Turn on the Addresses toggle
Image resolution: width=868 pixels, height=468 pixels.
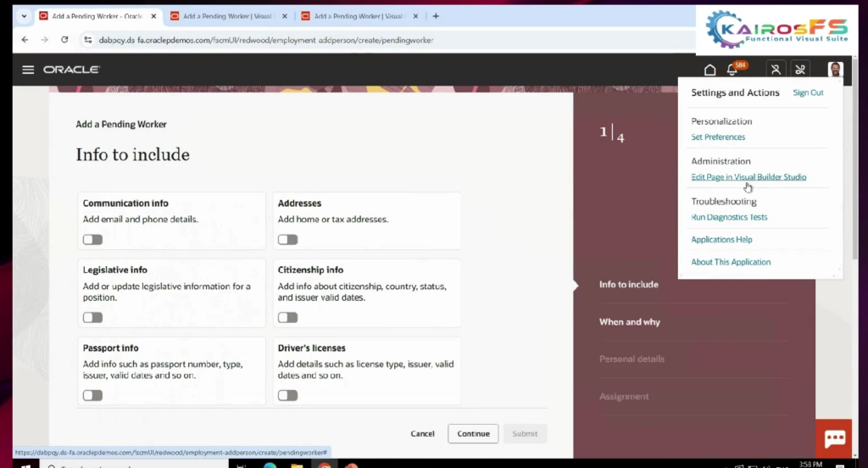click(x=288, y=240)
